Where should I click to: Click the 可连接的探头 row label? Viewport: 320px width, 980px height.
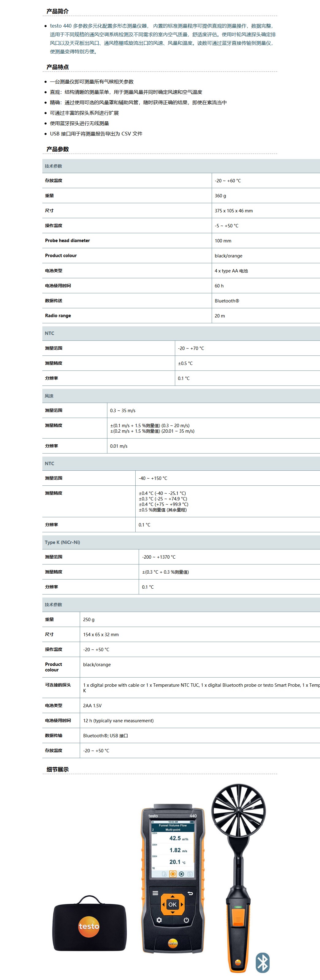[58, 685]
